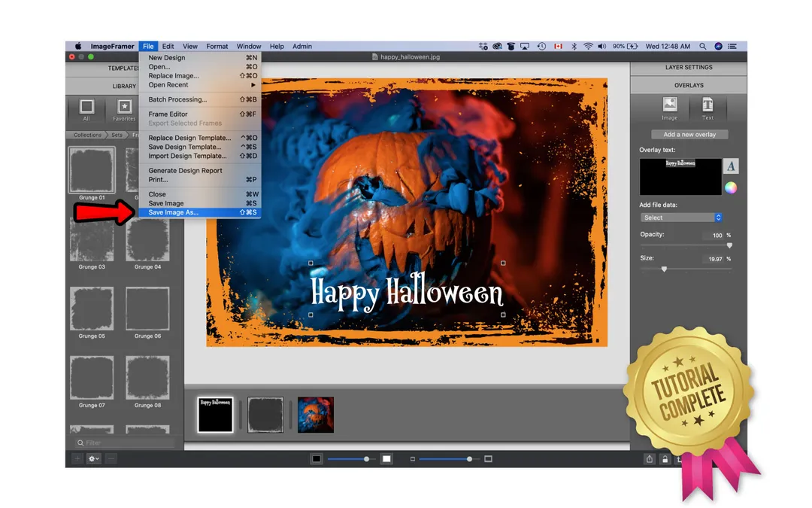812x508 pixels.
Task: Switch to Layer Settings panel
Action: click(x=688, y=68)
